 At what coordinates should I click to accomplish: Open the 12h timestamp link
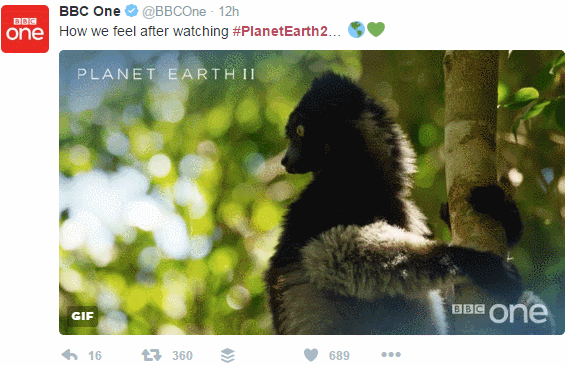coord(229,12)
